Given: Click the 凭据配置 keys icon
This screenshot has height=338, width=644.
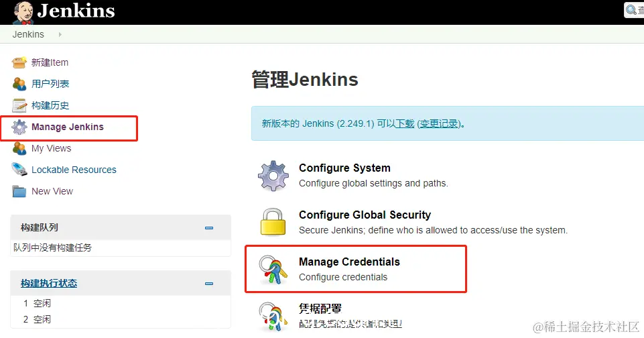Looking at the screenshot, I should coord(273,317).
